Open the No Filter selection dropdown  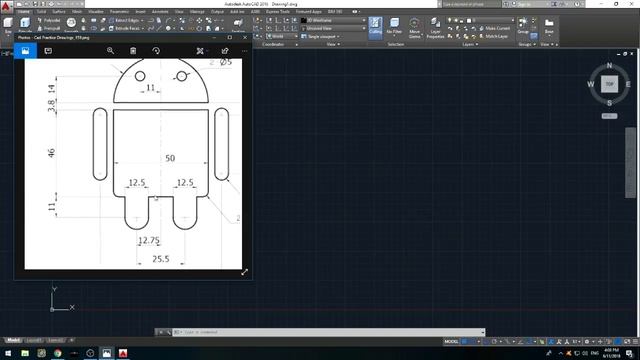(x=394, y=27)
